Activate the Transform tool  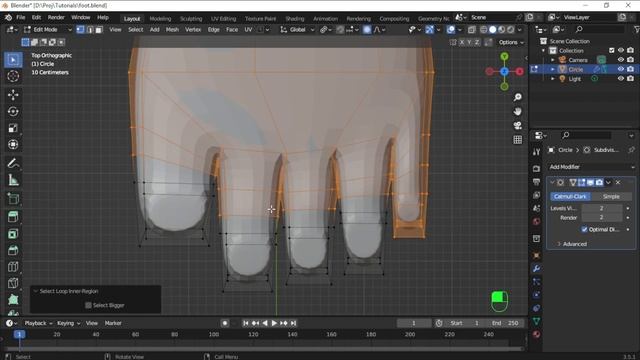(x=13, y=144)
